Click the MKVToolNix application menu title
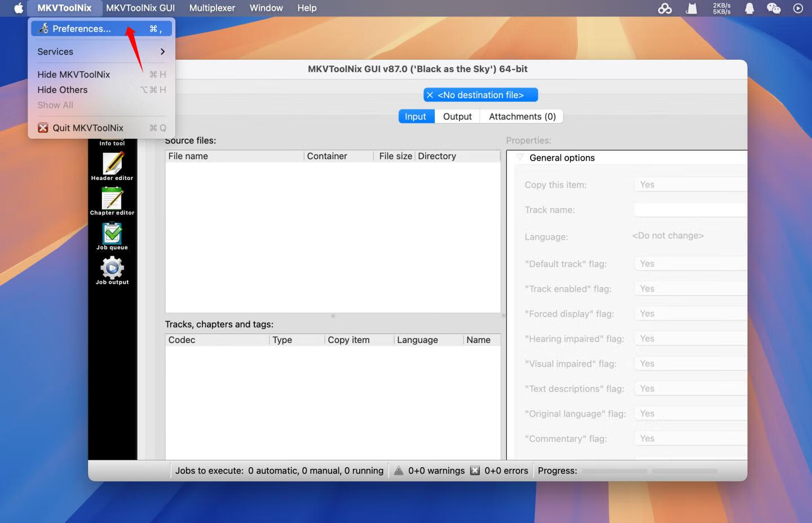 [64, 8]
